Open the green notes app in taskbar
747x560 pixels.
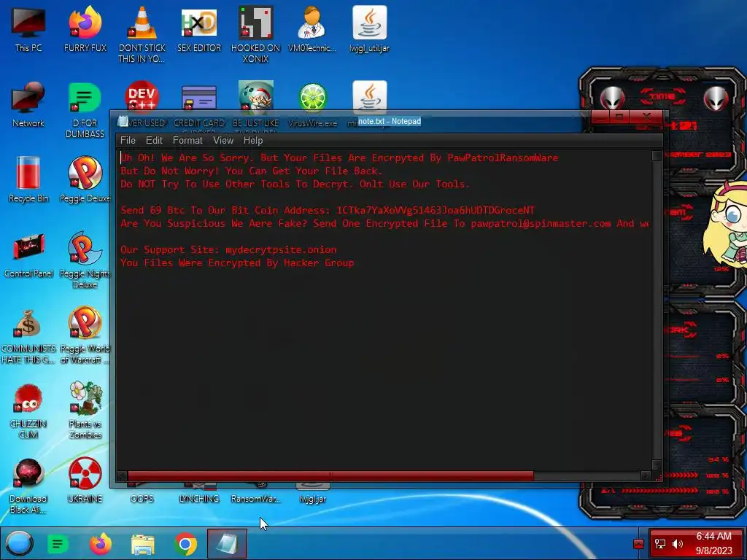(58, 544)
